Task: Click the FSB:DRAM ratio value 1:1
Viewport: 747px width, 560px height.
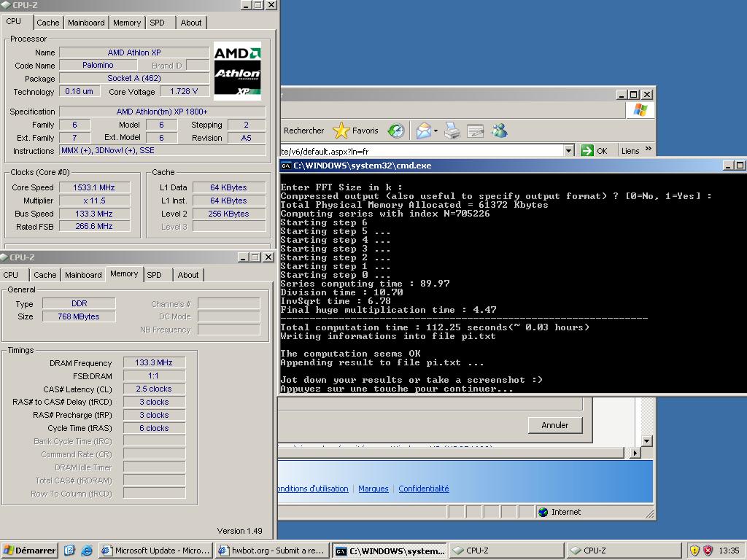Action: 154,376
